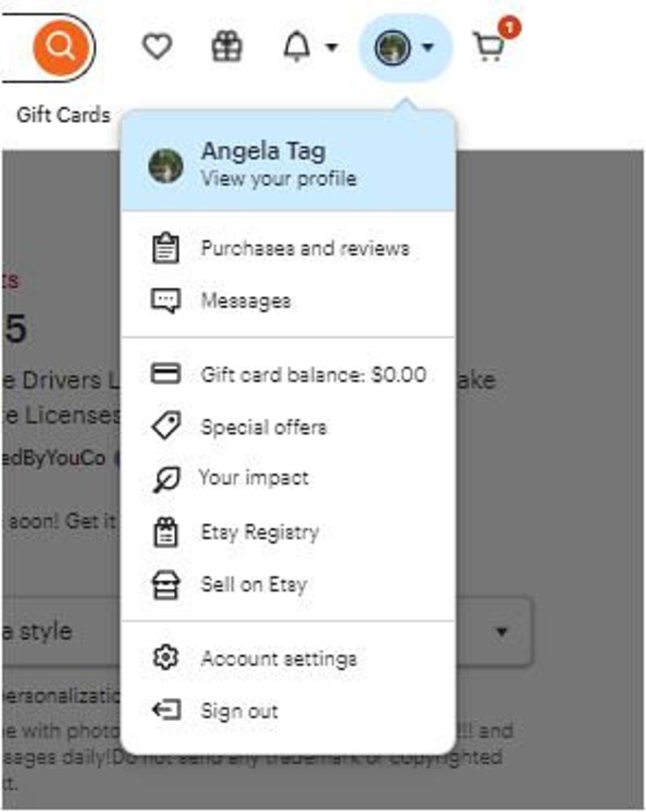Viewport: 646px width, 812px height.
Task: Open Favorites heart icon
Action: coord(157,47)
